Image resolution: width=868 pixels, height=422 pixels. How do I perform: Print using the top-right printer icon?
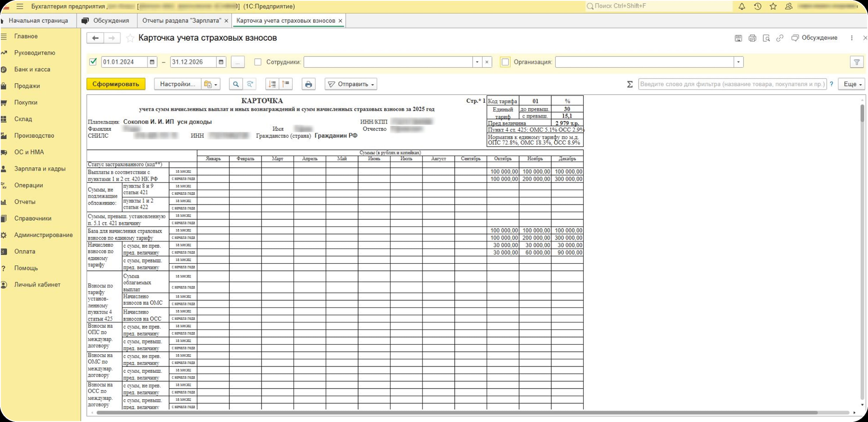752,38
